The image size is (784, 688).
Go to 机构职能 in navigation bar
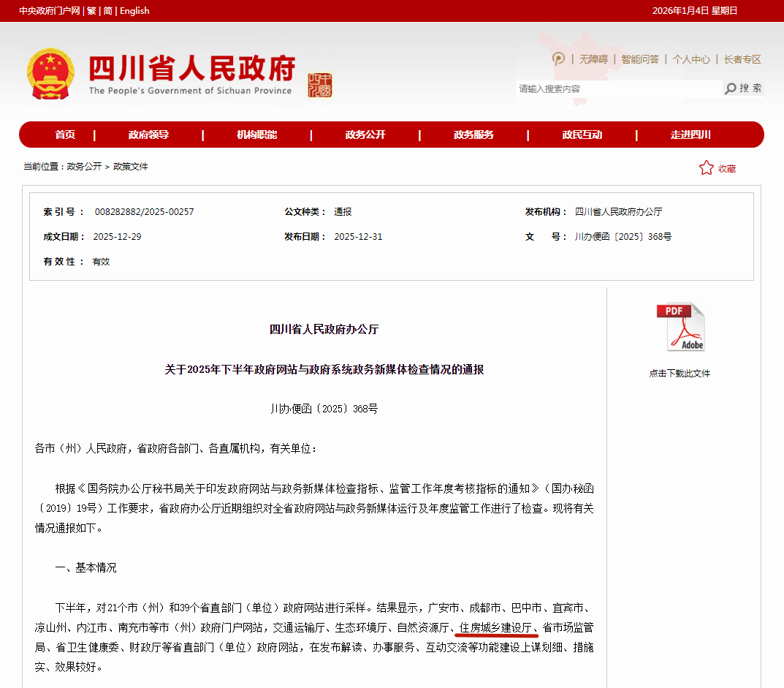[x=256, y=135]
